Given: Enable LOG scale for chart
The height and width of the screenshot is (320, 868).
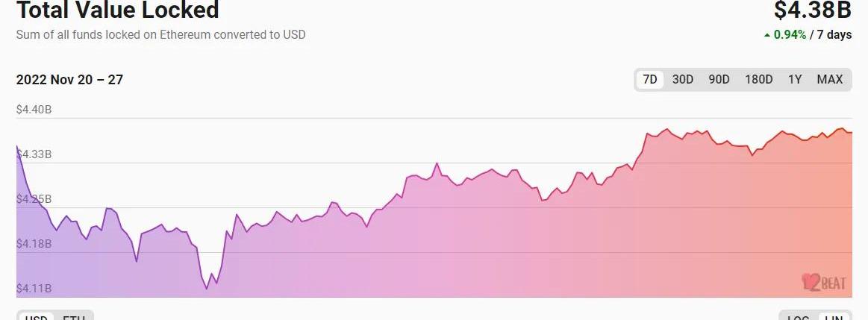Looking at the screenshot, I should click(798, 317).
